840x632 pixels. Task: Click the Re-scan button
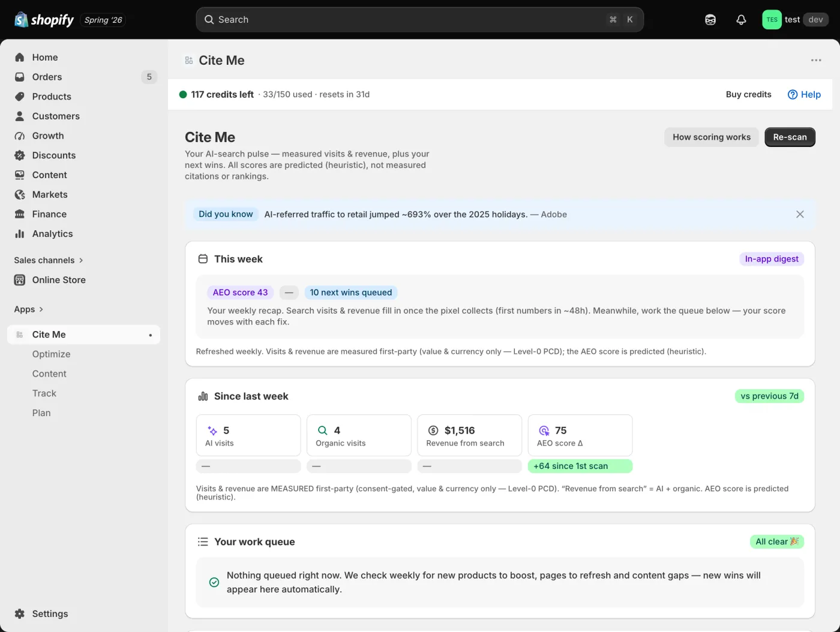(x=790, y=137)
